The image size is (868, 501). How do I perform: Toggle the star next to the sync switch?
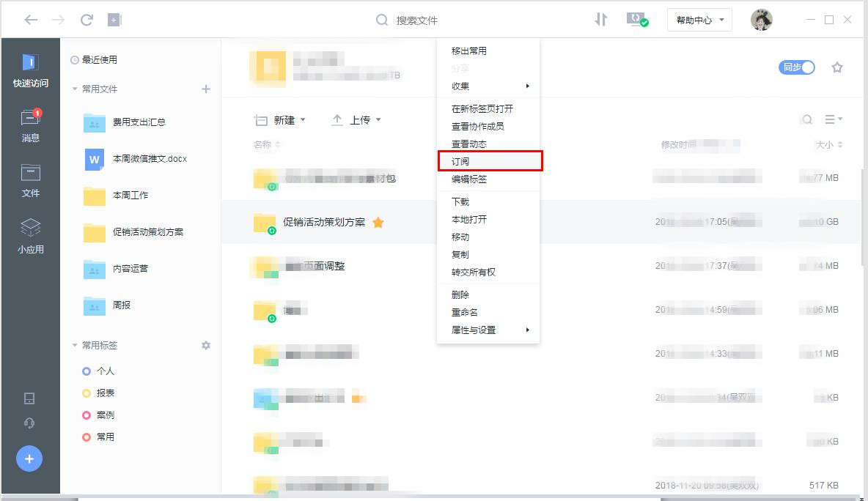pyautogui.click(x=836, y=67)
